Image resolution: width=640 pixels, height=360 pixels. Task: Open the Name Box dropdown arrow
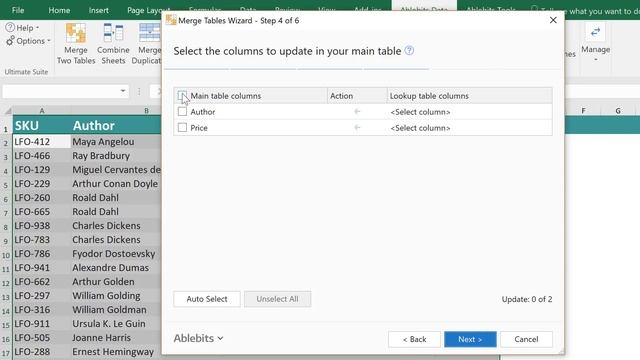(x=122, y=91)
